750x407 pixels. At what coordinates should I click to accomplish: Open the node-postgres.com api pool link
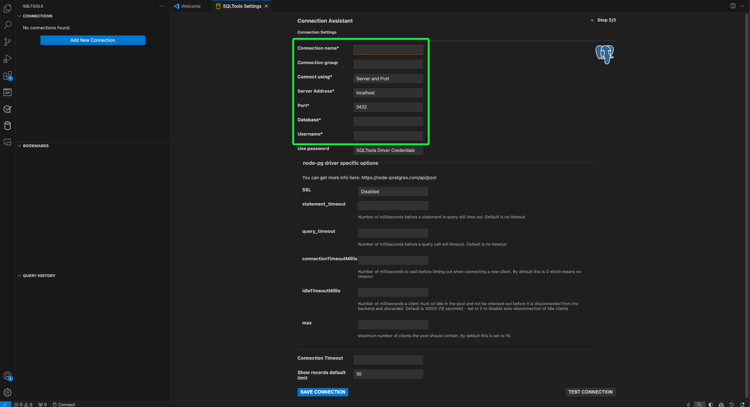point(398,177)
